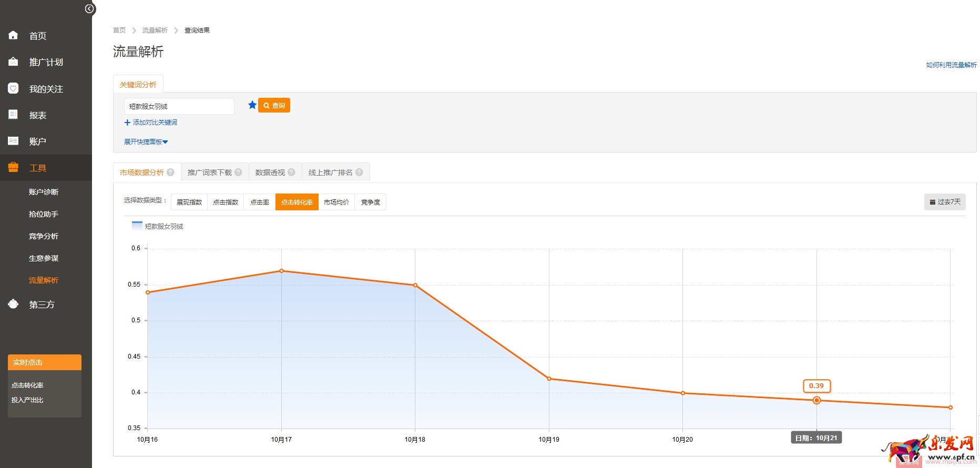
Task: Select 展现指数 data type
Action: pyautogui.click(x=189, y=202)
